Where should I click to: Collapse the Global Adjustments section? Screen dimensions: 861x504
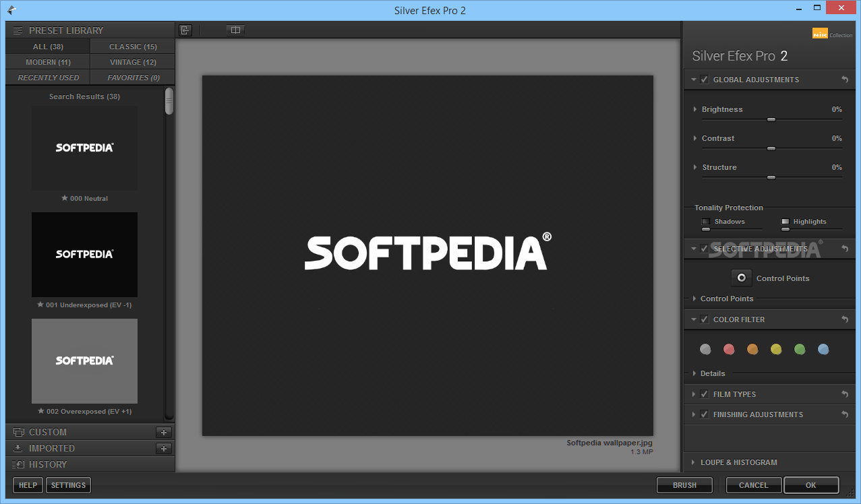[x=694, y=80]
